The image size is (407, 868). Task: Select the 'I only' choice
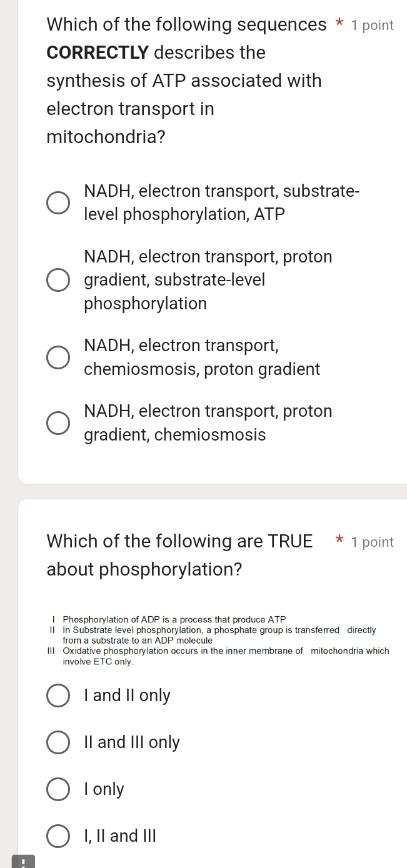[x=58, y=789]
